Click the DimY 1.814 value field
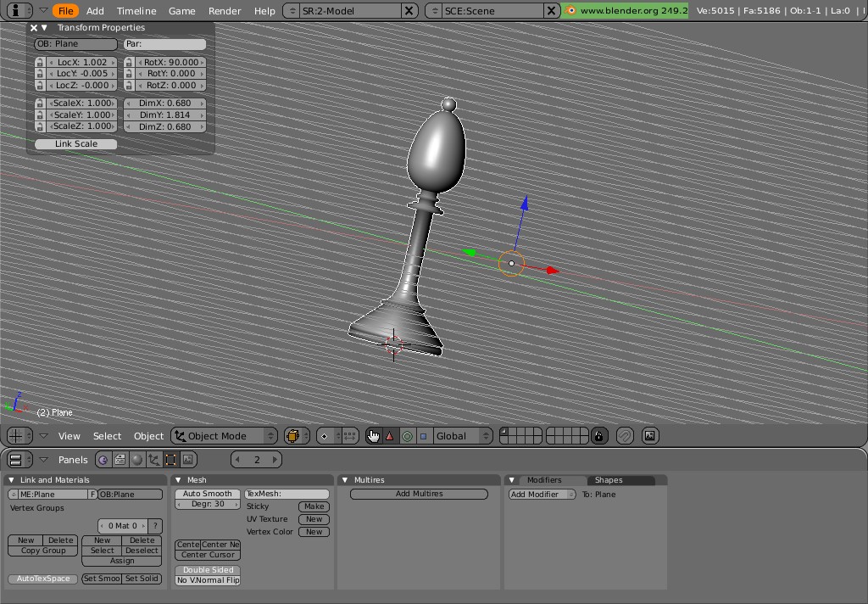The width and height of the screenshot is (868, 604). (x=164, y=115)
